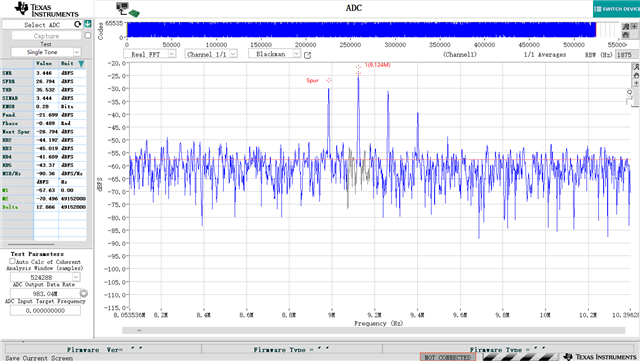Open the Channel 1/1 dropdown
The height and width of the screenshot is (361, 640).
(211, 54)
